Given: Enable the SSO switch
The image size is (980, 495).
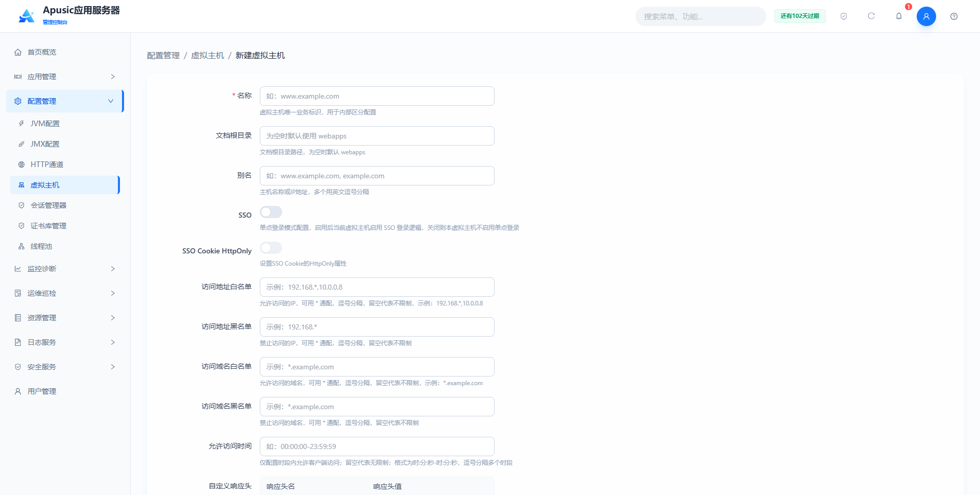Looking at the screenshot, I should 271,212.
